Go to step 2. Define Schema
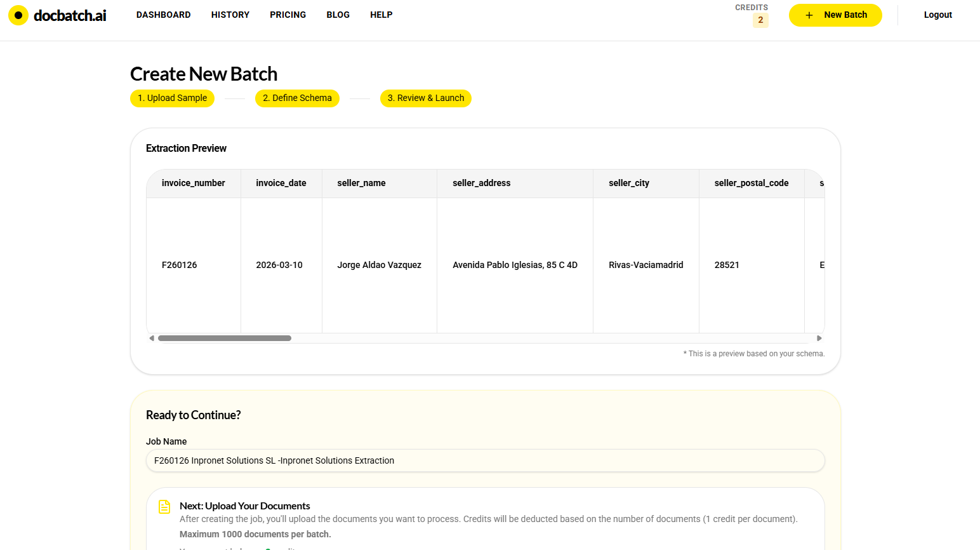 click(x=297, y=98)
